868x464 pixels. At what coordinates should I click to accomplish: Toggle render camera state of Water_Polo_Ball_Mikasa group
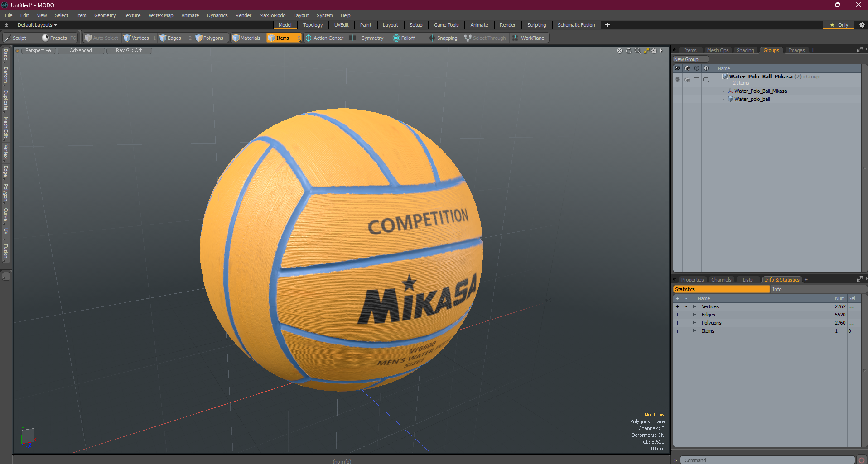click(x=687, y=80)
